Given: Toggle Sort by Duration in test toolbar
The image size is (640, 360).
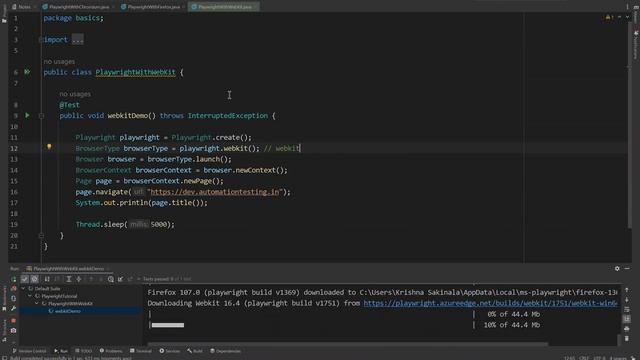Looking at the screenshot, I should [57, 279].
